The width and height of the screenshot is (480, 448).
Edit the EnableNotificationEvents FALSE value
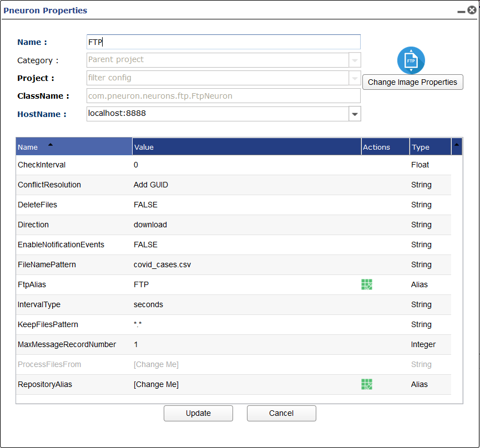145,245
